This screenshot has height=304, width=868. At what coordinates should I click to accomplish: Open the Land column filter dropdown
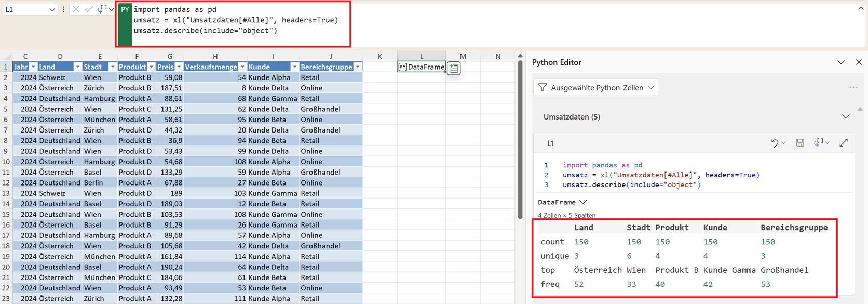pos(77,67)
